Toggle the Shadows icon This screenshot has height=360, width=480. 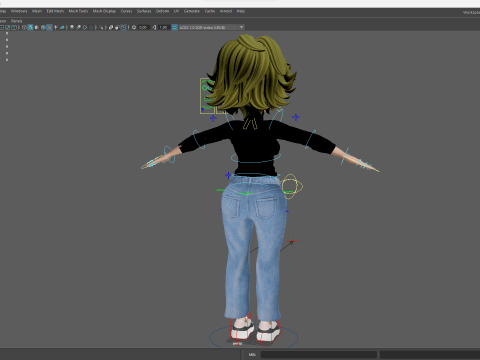(62, 27)
